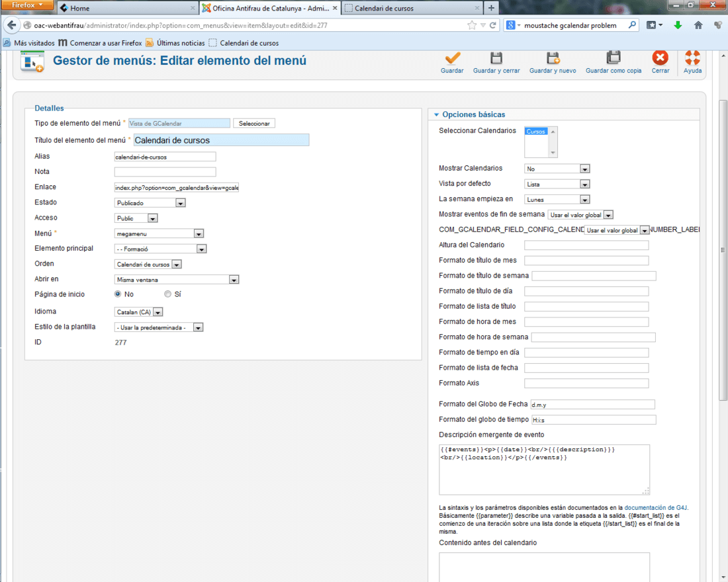Image resolution: width=728 pixels, height=582 pixels.
Task: Click the Guardar save icon
Action: tap(452, 58)
